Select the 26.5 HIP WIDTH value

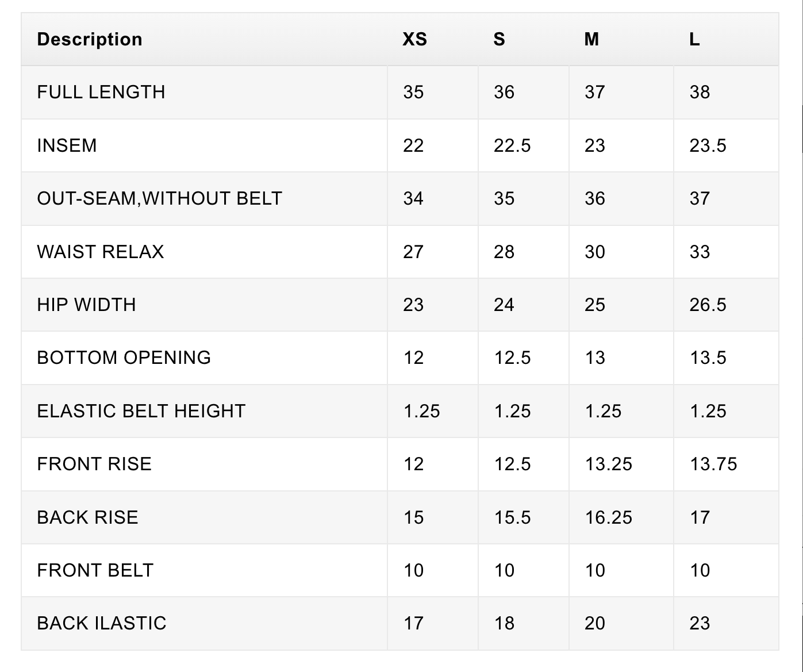tap(708, 305)
